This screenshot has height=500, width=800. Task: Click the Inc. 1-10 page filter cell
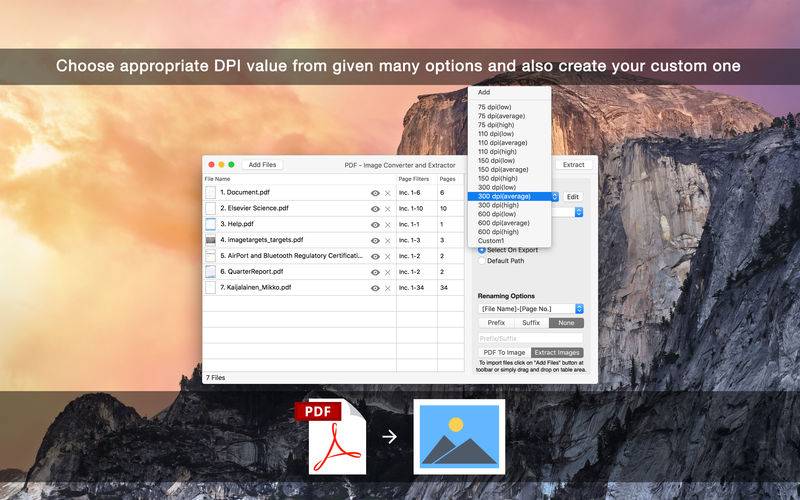417,209
